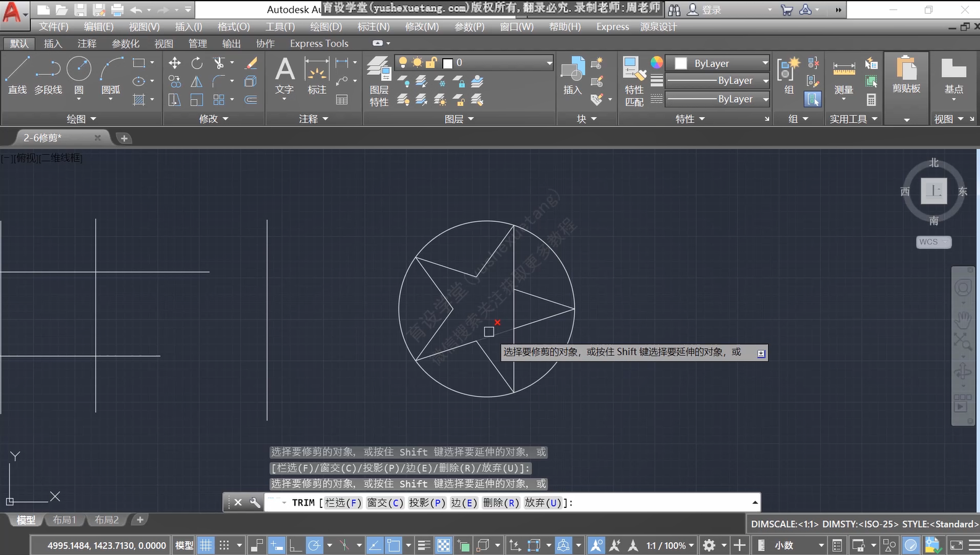Click the ByLayer object color white swatch
Image resolution: width=980 pixels, height=555 pixels.
pos(681,63)
